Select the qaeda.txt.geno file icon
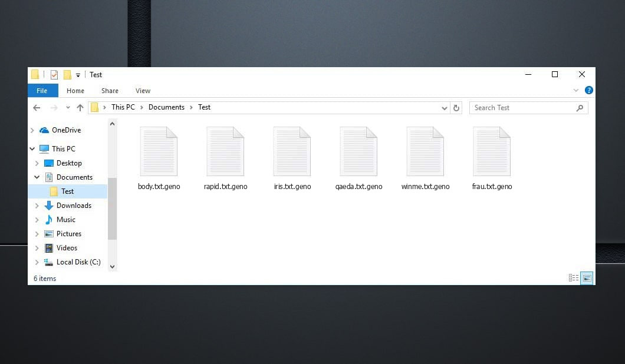The height and width of the screenshot is (364, 625). pos(358,151)
